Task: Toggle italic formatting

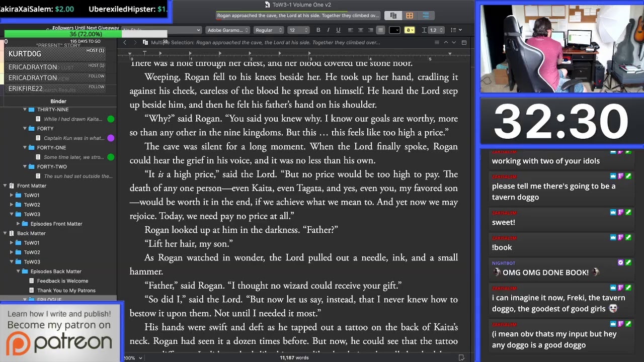Action: click(x=329, y=30)
